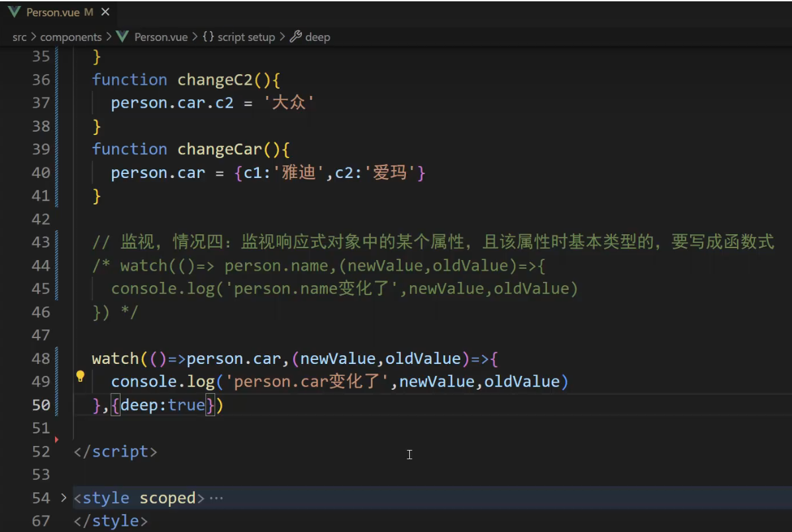Click oldValue parameter on line 48
792x532 pixels.
point(423,359)
